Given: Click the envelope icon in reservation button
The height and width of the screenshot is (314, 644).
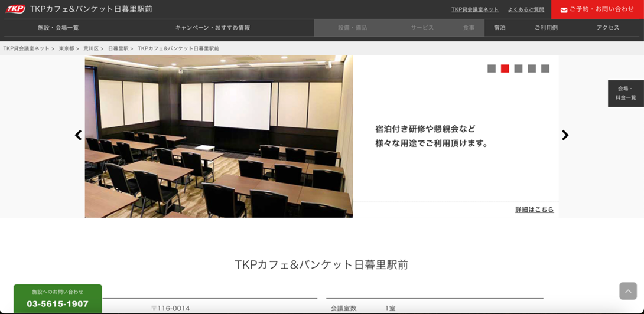Looking at the screenshot, I should click(564, 10).
